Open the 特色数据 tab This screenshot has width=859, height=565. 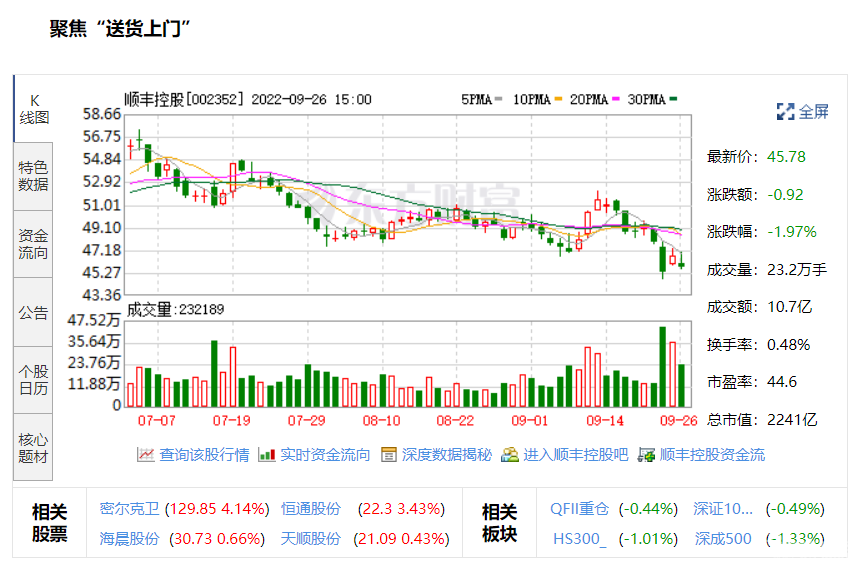pyautogui.click(x=33, y=176)
